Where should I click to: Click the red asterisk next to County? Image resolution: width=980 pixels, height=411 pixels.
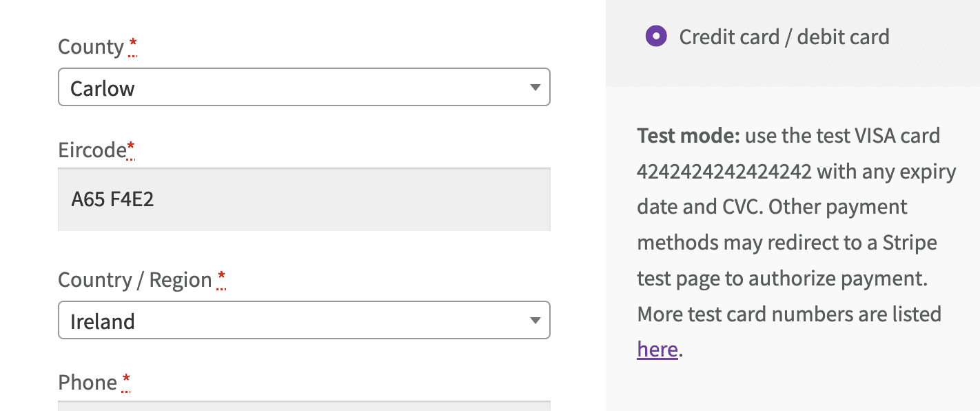[132, 43]
